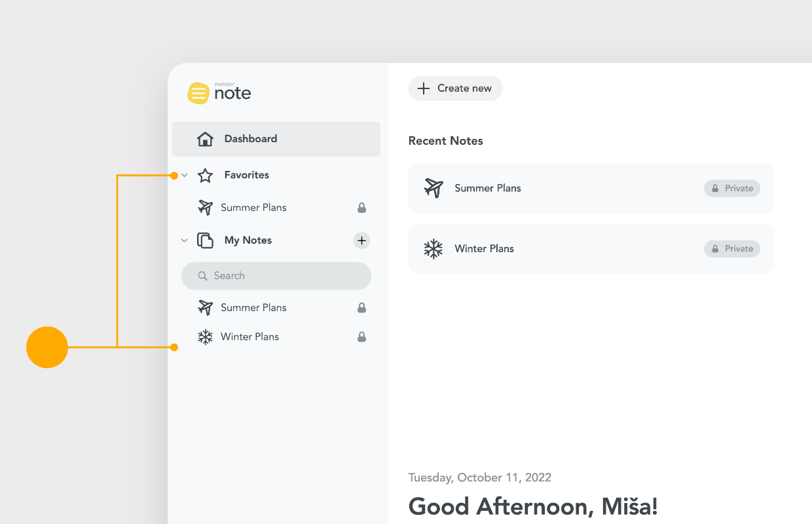Viewport: 812px width, 524px height.
Task: Click the Private badge on Summer Plans card
Action: [732, 188]
